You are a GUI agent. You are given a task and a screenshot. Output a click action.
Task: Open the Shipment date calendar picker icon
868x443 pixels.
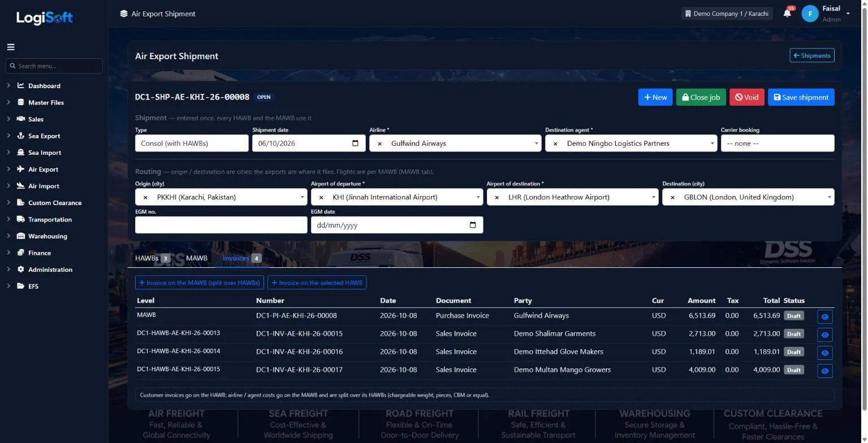pyautogui.click(x=355, y=143)
